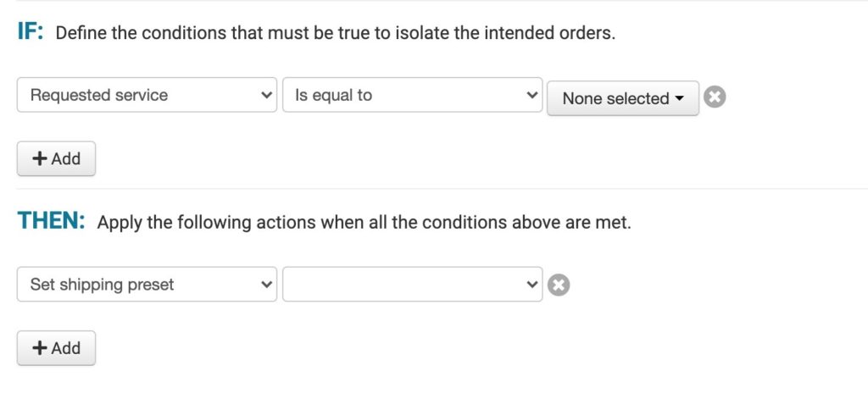Screen dimensions: 868x399
Task: Click the Is equal to chevron arrow
Action: [531, 95]
